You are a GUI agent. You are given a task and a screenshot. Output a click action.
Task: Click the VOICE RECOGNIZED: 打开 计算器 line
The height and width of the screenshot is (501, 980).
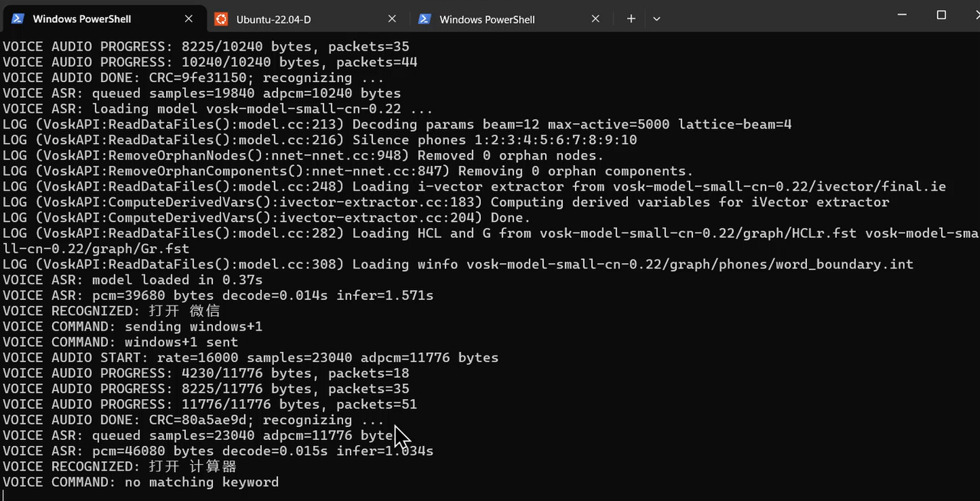point(119,467)
